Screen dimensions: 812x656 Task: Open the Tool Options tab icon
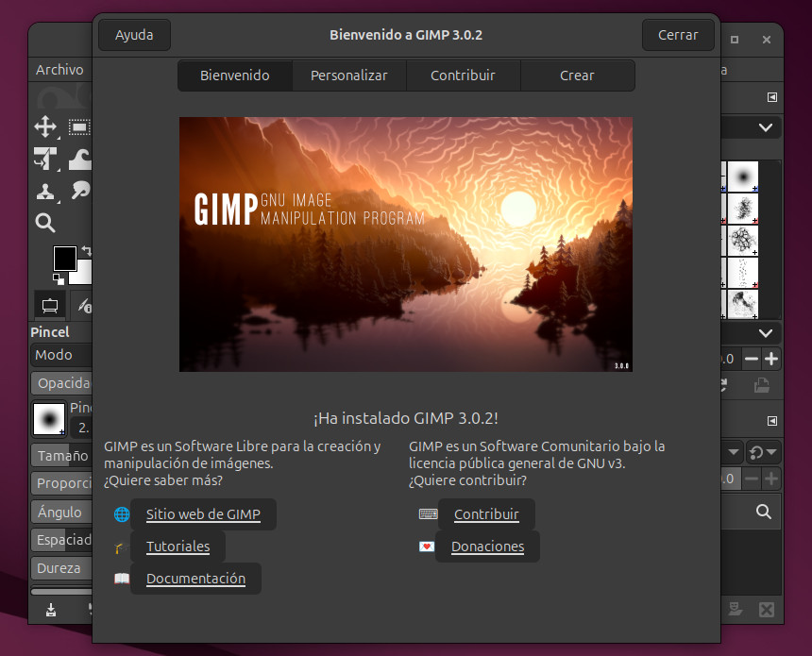click(50, 306)
